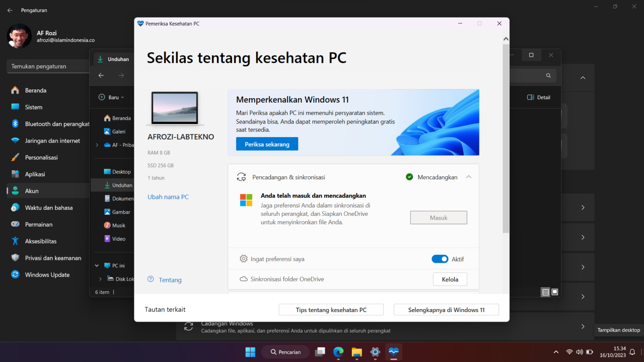Screen dimensions: 644x362
Task: Show hidden system tray icons
Action: [556, 352]
